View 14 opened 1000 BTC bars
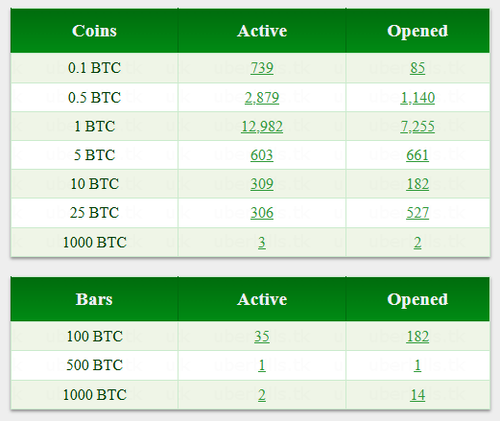This screenshot has height=421, width=500. [417, 395]
